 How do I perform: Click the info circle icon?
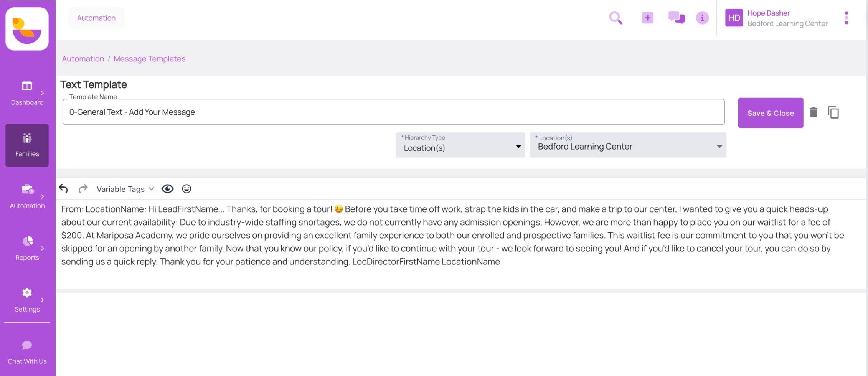(x=702, y=18)
